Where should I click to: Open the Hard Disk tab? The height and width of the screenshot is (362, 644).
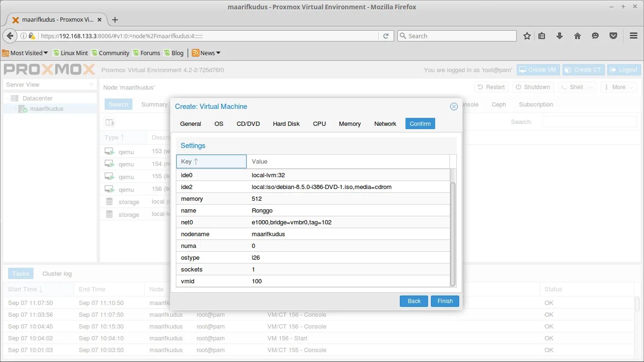pos(286,123)
